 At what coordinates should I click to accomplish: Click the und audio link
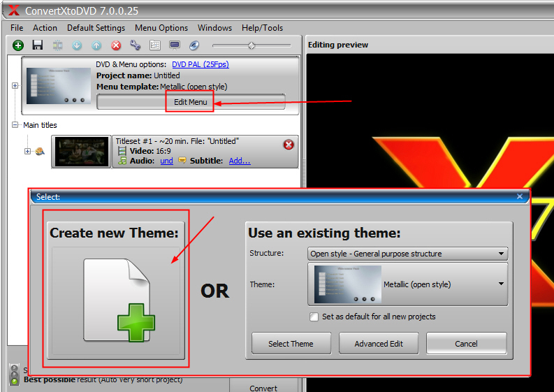[167, 161]
